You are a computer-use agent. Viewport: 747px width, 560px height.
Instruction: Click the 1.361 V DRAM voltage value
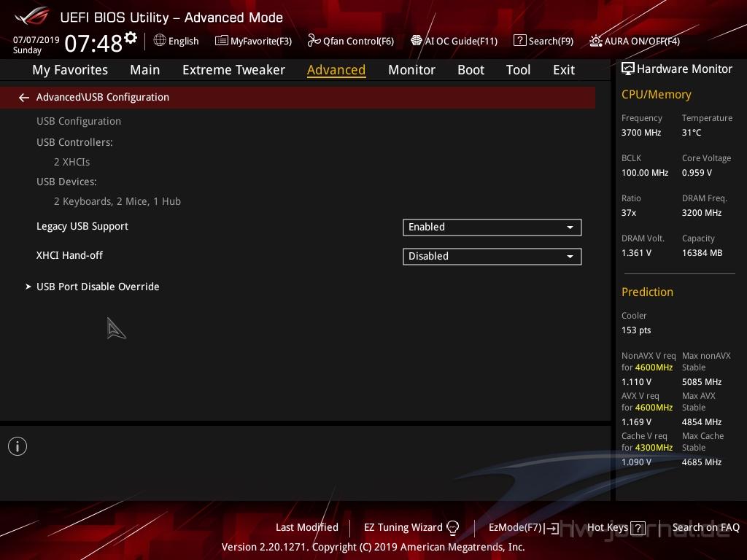pyautogui.click(x=636, y=253)
